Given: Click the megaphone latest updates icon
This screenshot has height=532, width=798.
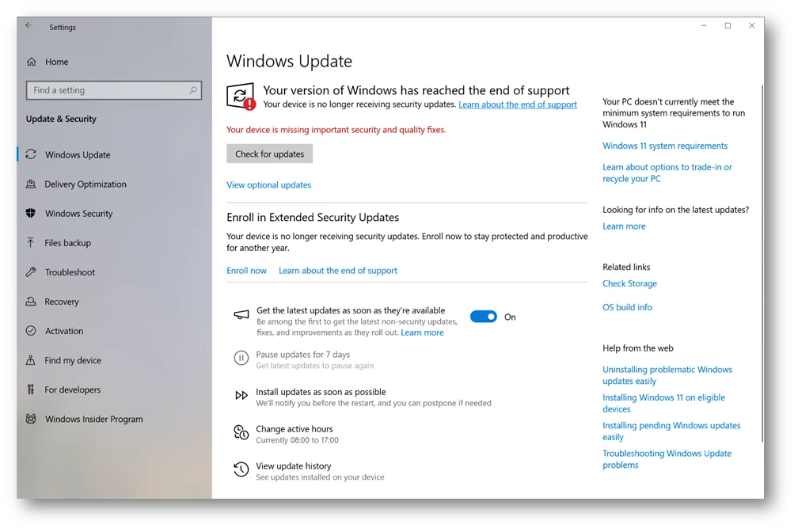Looking at the screenshot, I should tap(241, 314).
